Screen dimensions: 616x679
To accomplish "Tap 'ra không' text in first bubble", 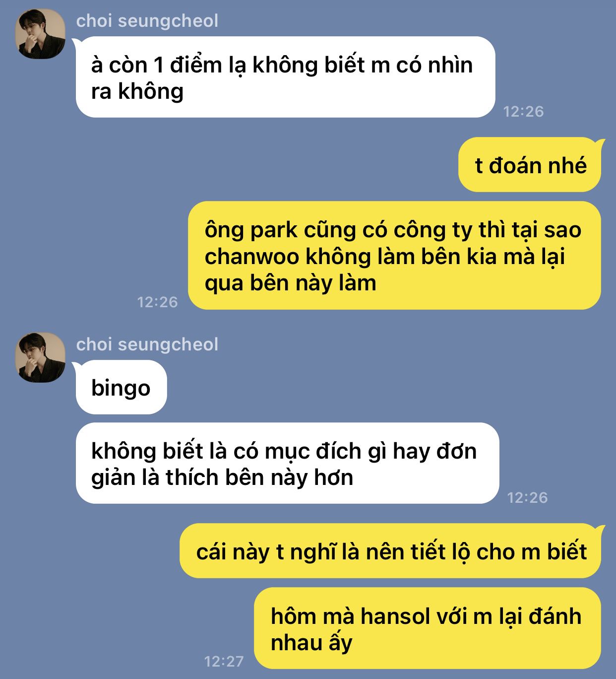I will pyautogui.click(x=137, y=92).
